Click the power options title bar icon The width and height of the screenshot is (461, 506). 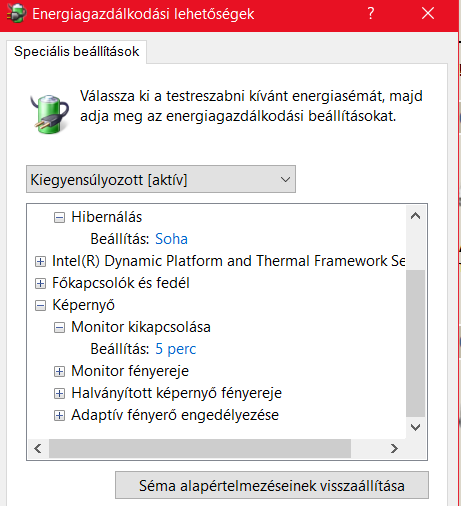17,14
